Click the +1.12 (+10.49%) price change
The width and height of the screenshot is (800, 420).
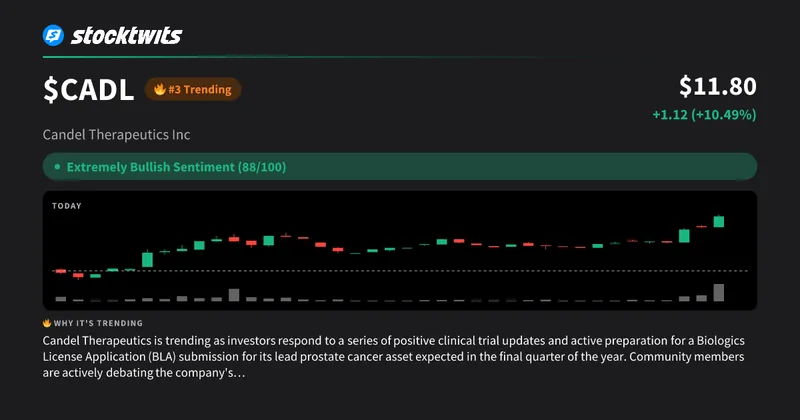tap(704, 114)
